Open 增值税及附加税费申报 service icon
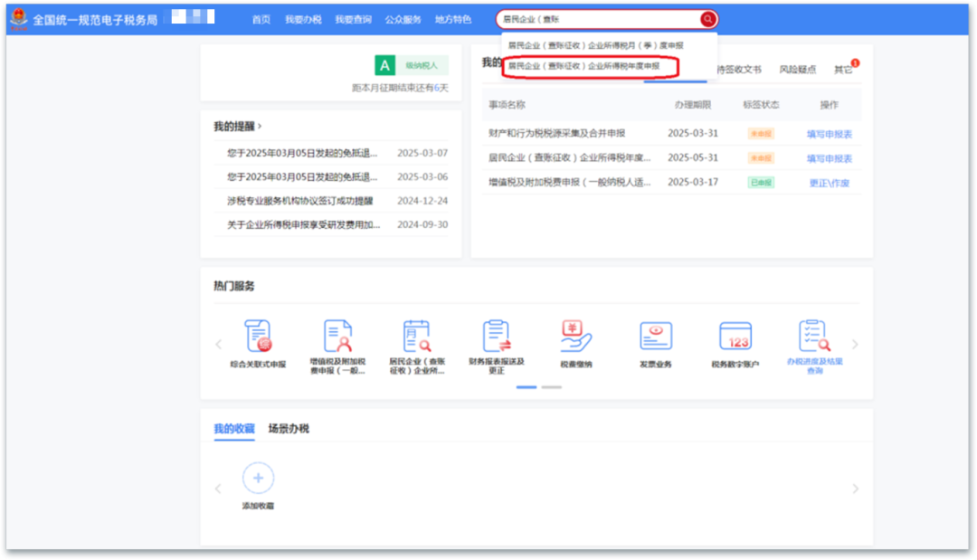This screenshot has height=560, width=977. pyautogui.click(x=337, y=337)
